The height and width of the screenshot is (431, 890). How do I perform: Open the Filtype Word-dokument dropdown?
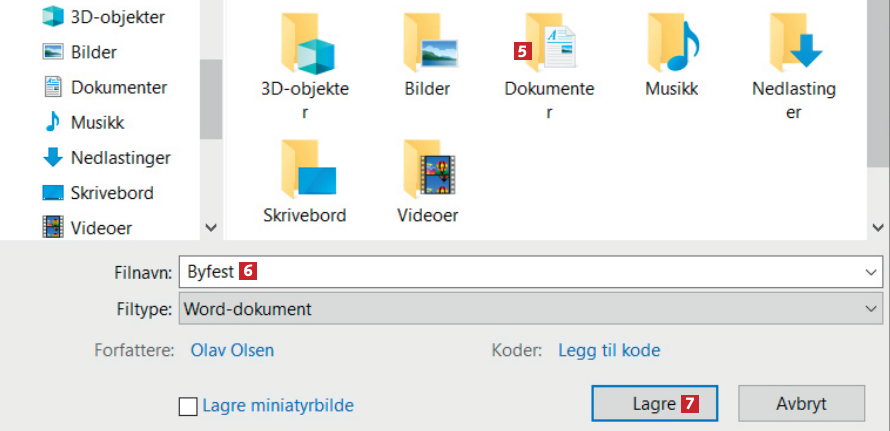pos(530,309)
